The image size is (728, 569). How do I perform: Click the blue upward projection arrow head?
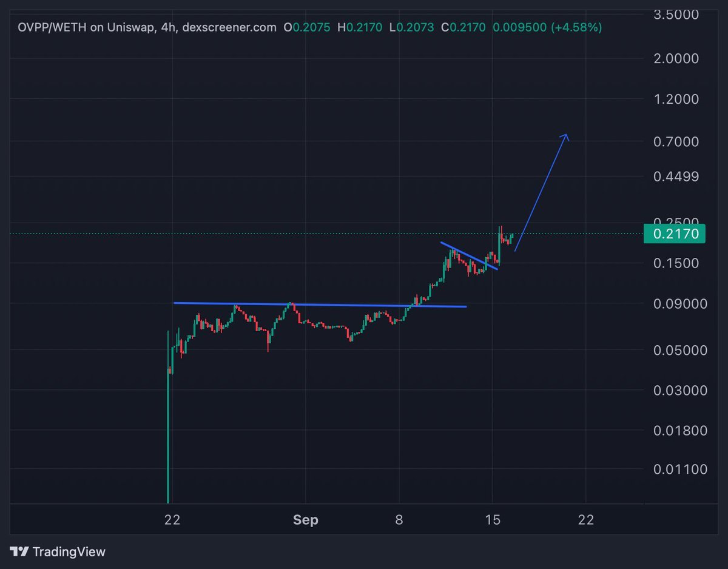pyautogui.click(x=564, y=138)
